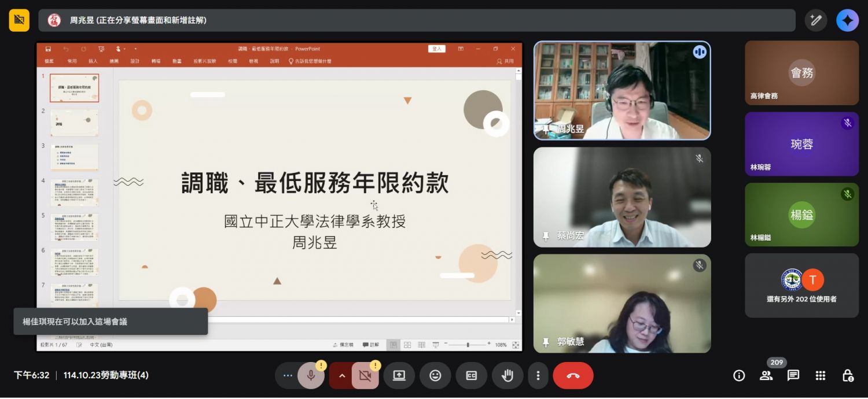868x399 pixels.
Task: Click the raise hand icon
Action: point(507,376)
